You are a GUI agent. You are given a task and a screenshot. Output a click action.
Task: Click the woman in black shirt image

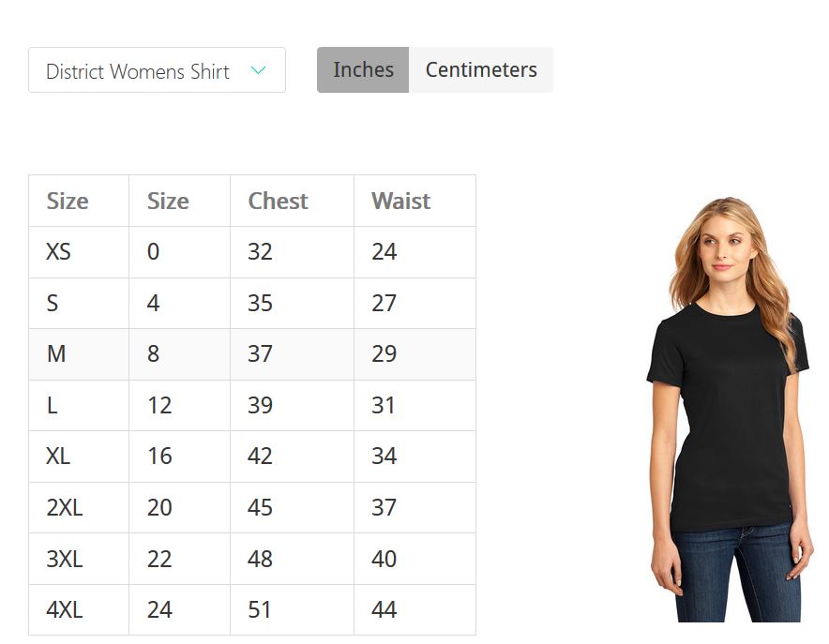point(729,410)
